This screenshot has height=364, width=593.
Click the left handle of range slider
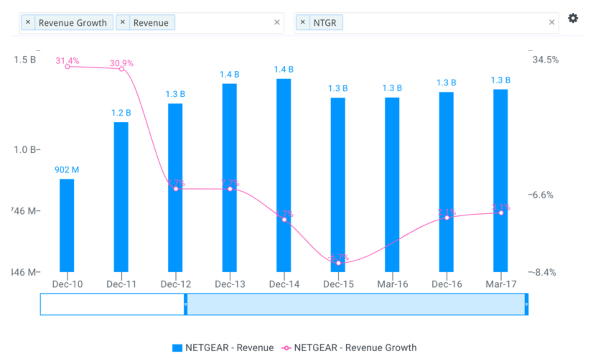coord(186,304)
